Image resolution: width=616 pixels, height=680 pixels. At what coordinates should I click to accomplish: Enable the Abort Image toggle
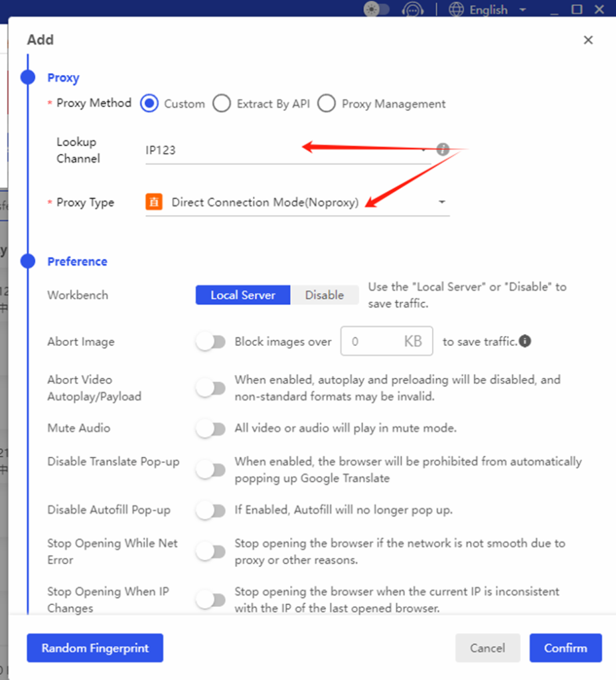(x=210, y=342)
